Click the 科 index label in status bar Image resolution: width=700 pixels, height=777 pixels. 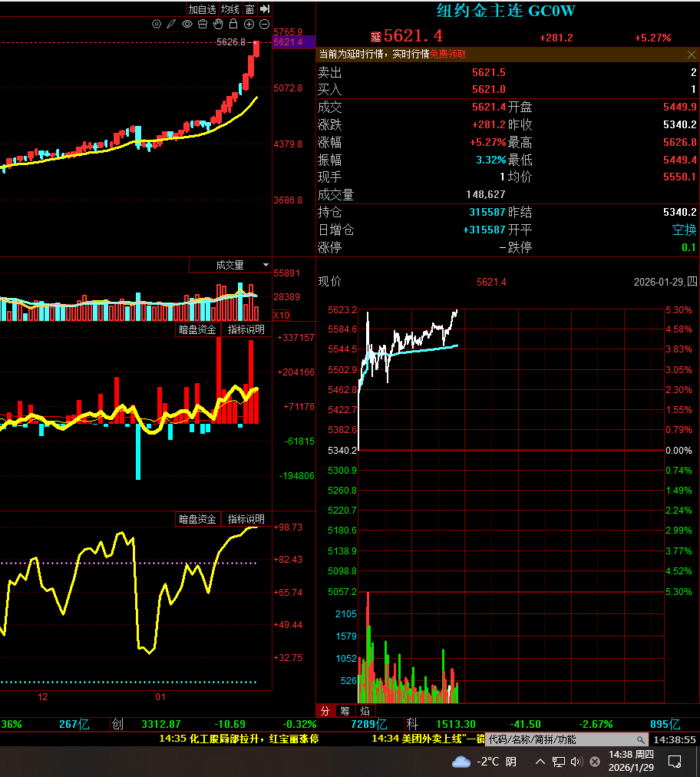pyautogui.click(x=411, y=724)
